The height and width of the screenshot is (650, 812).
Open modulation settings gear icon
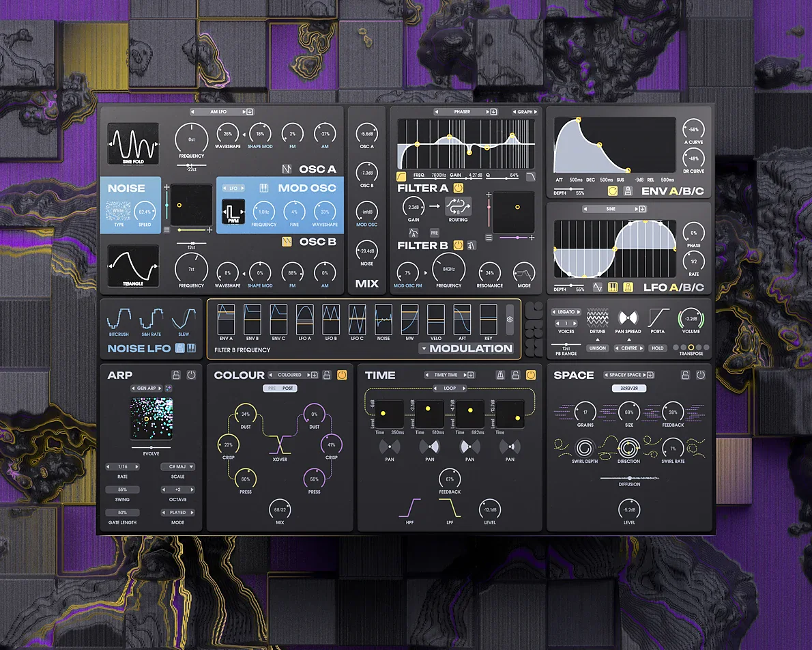click(510, 320)
